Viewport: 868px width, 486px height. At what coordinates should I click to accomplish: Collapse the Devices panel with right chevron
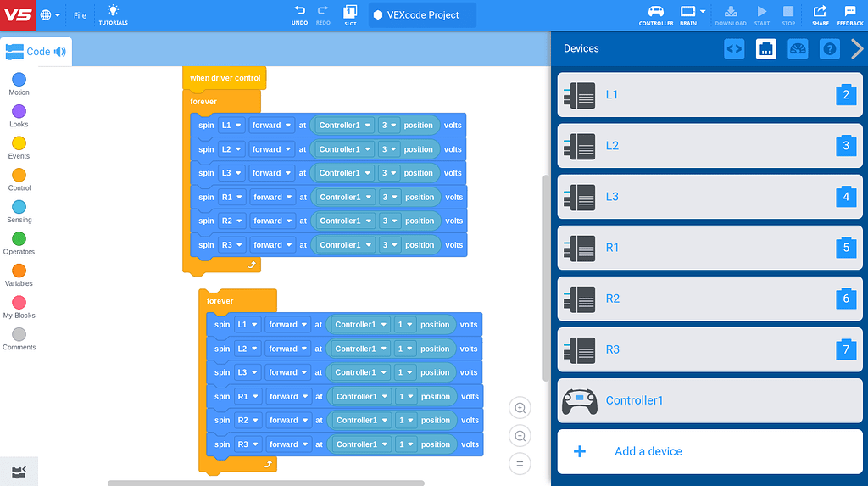pos(857,49)
